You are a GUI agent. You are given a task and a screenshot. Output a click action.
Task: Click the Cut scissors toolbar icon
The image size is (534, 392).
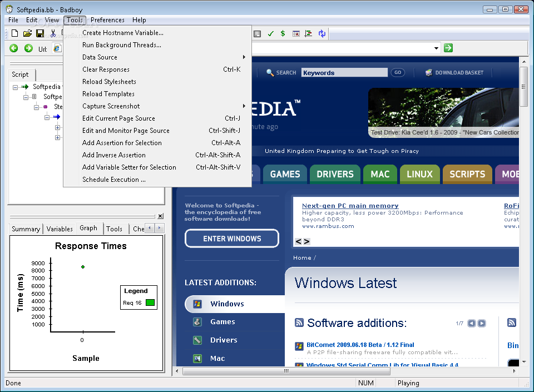click(53, 33)
